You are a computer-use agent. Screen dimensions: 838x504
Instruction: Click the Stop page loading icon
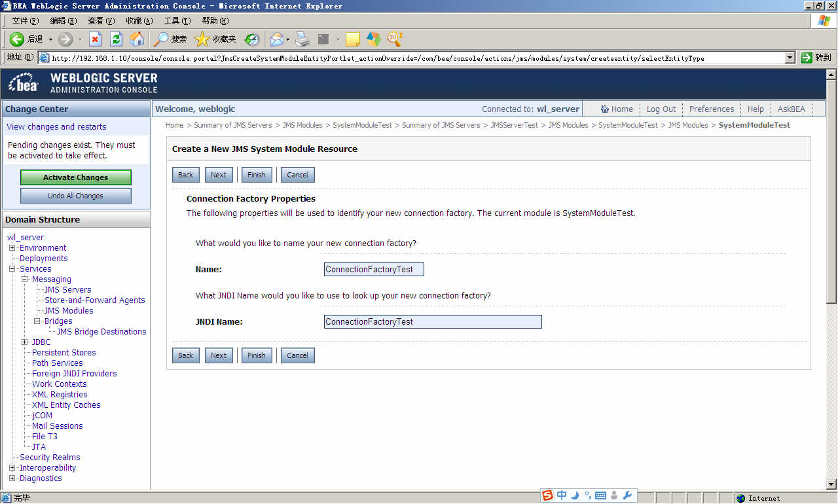(x=96, y=39)
